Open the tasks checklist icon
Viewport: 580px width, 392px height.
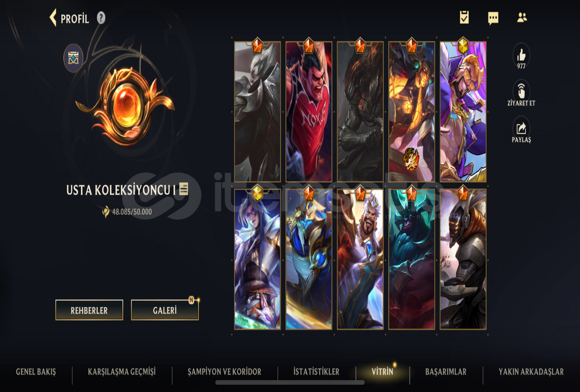coord(464,17)
